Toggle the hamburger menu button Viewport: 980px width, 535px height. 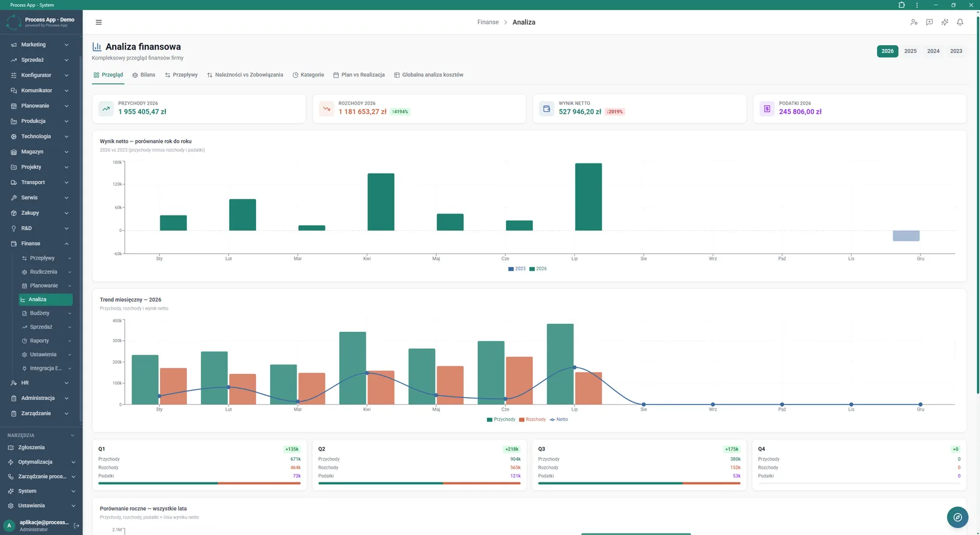(x=99, y=22)
